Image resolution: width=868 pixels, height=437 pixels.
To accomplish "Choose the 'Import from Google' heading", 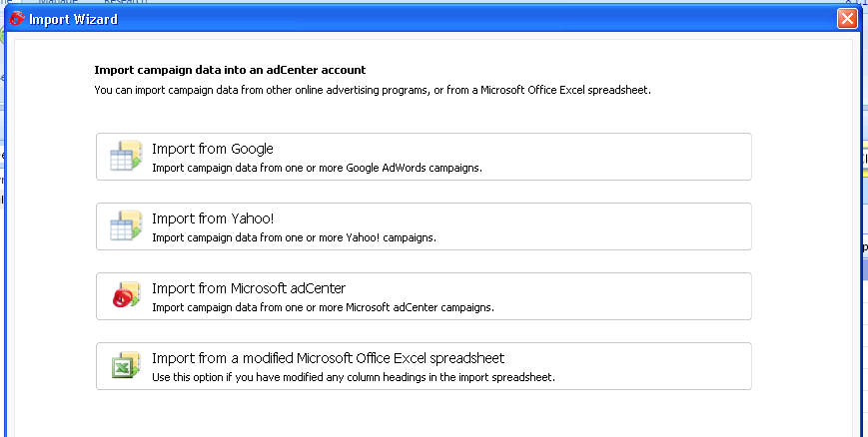I will click(213, 149).
